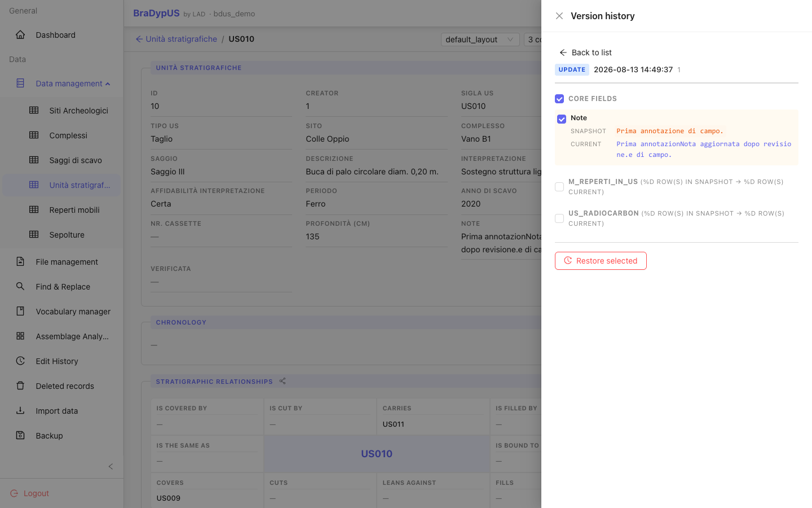Screen dimensions: 812x508
Task: Click the File management document icon
Action: click(20, 261)
